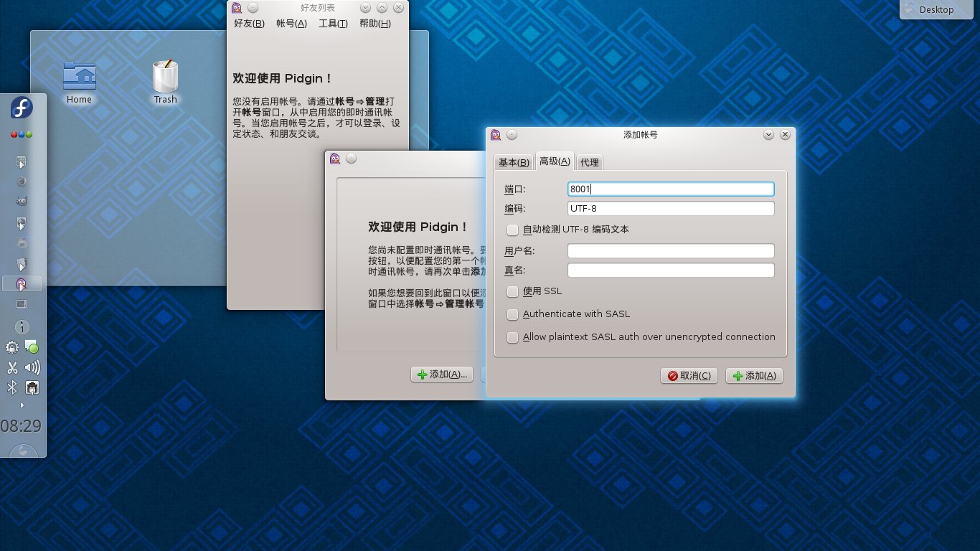Open the 好友(B) menu
The height and width of the screenshot is (551, 980).
tap(249, 24)
